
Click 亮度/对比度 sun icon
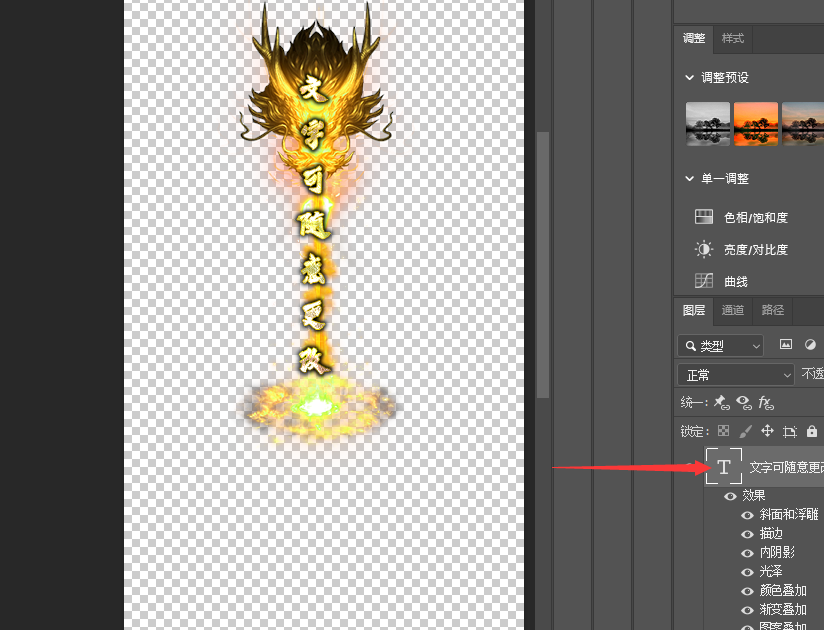[704, 249]
